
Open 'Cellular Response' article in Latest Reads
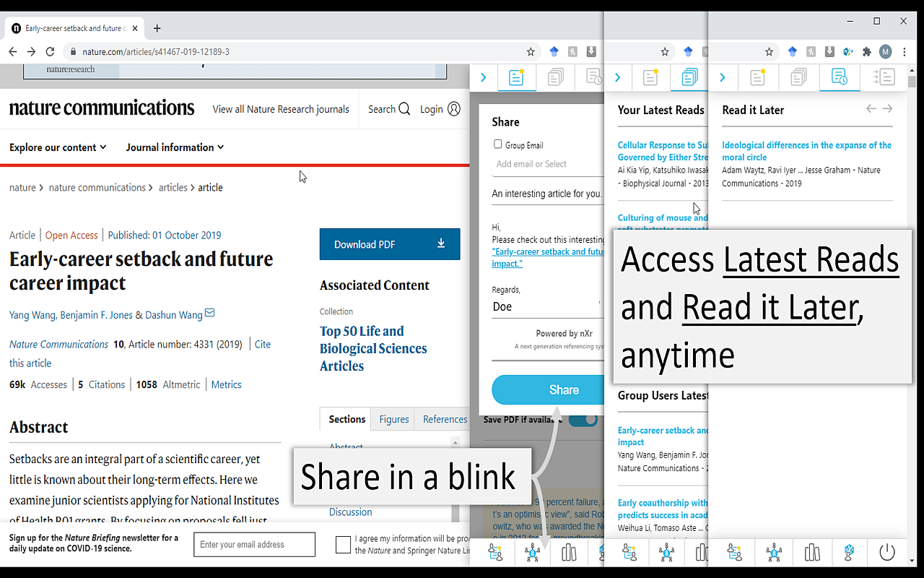(663, 151)
